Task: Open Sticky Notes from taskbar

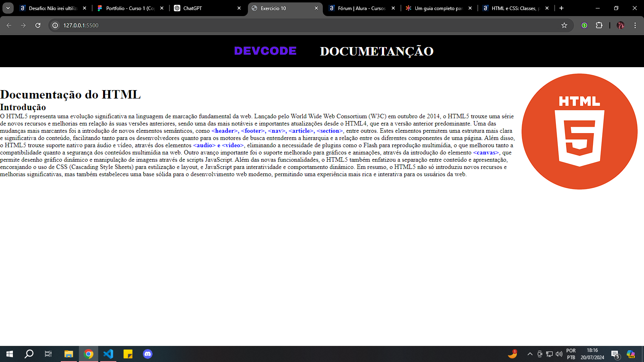Action: point(128,354)
